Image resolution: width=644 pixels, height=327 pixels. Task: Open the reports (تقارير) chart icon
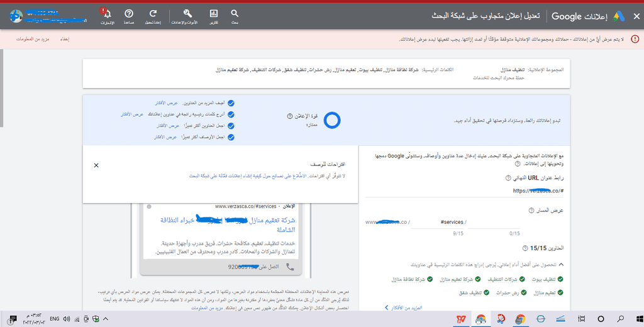tap(214, 13)
